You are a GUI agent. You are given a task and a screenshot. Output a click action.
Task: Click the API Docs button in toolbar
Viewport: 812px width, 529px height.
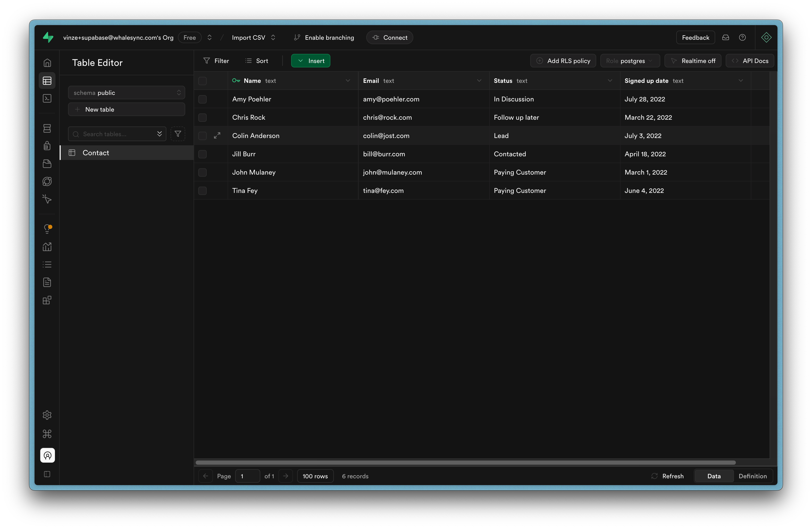[750, 61]
